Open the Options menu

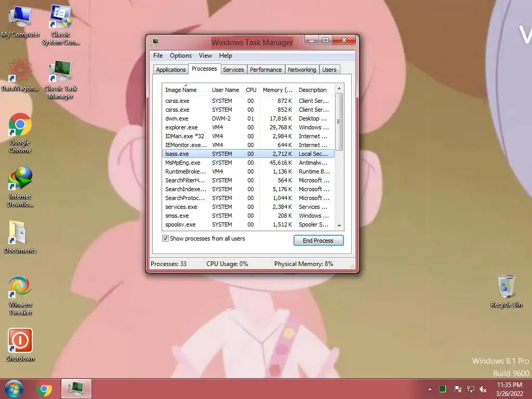coord(181,55)
